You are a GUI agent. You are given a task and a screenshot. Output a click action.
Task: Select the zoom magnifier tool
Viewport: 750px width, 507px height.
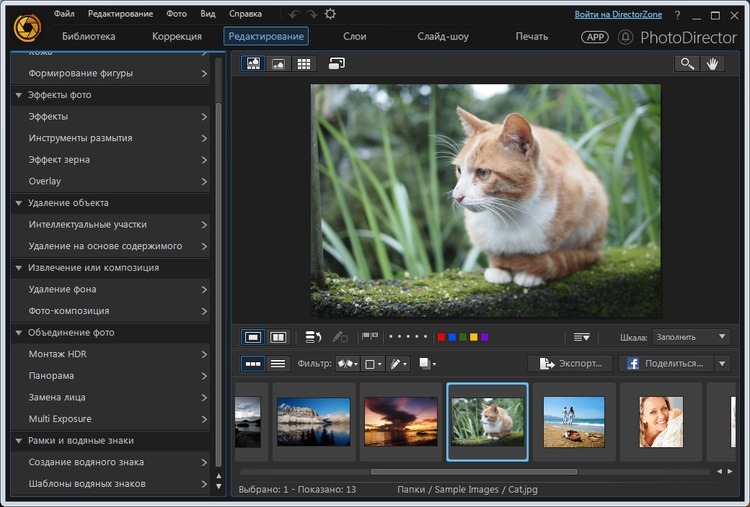coord(687,64)
